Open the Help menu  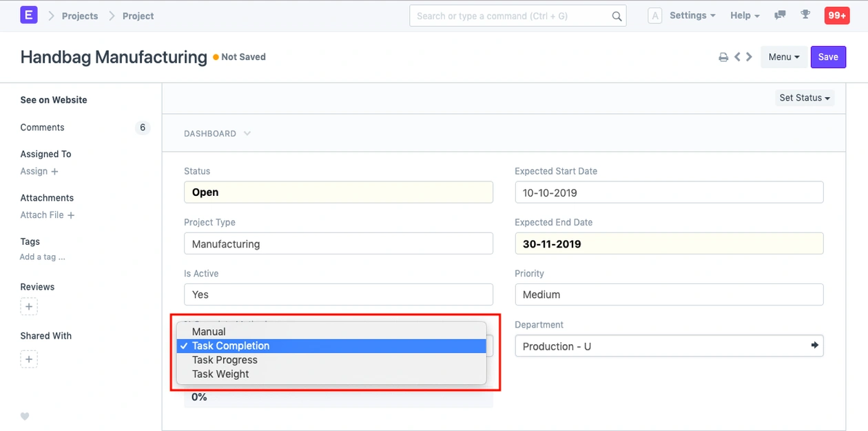(744, 15)
